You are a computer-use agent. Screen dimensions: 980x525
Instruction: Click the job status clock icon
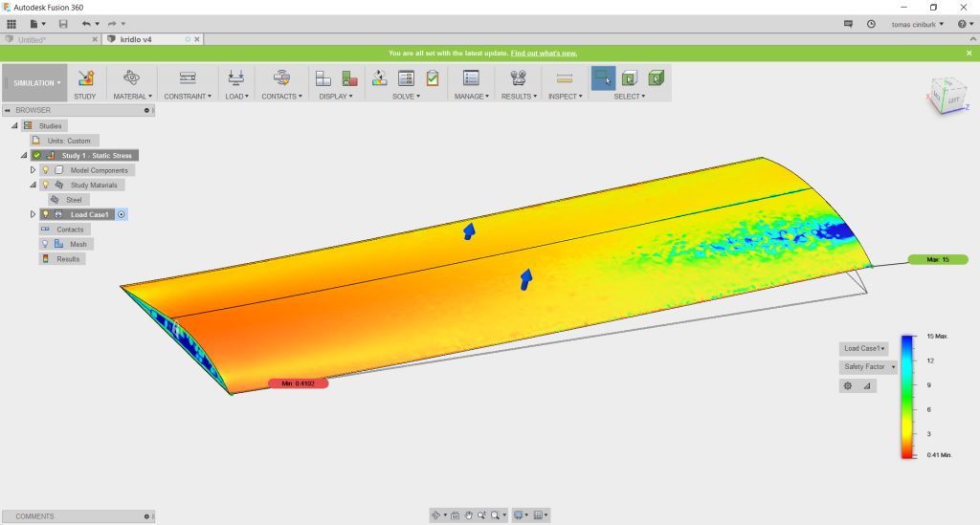tap(871, 23)
